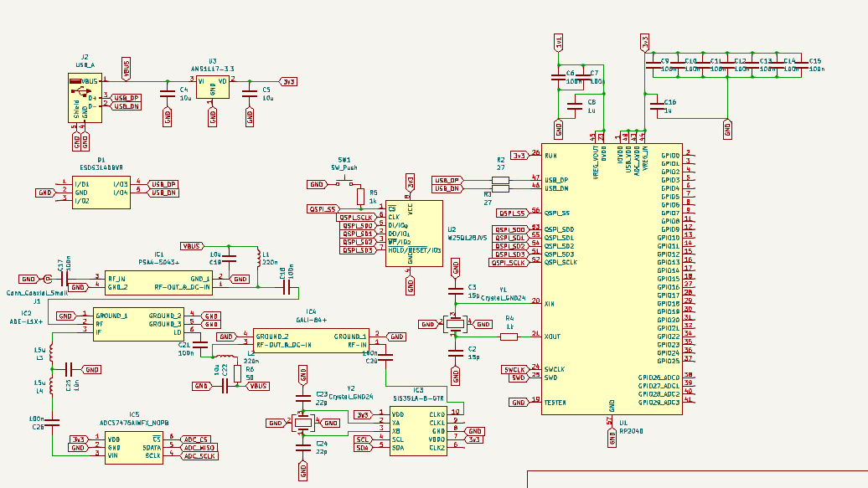Screen dimensions: 868x488
Task: Click the 3v1 power flag above C6
Action: (559, 42)
